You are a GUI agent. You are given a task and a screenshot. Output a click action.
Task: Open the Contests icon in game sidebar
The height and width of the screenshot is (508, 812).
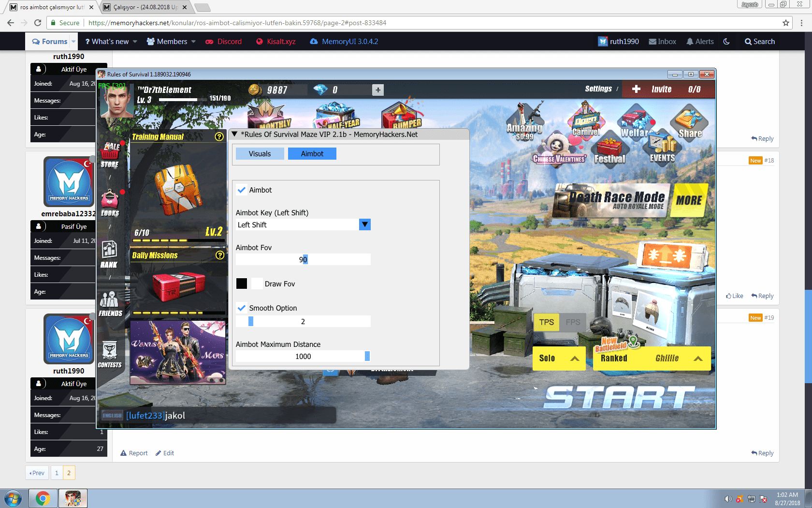pyautogui.click(x=110, y=355)
